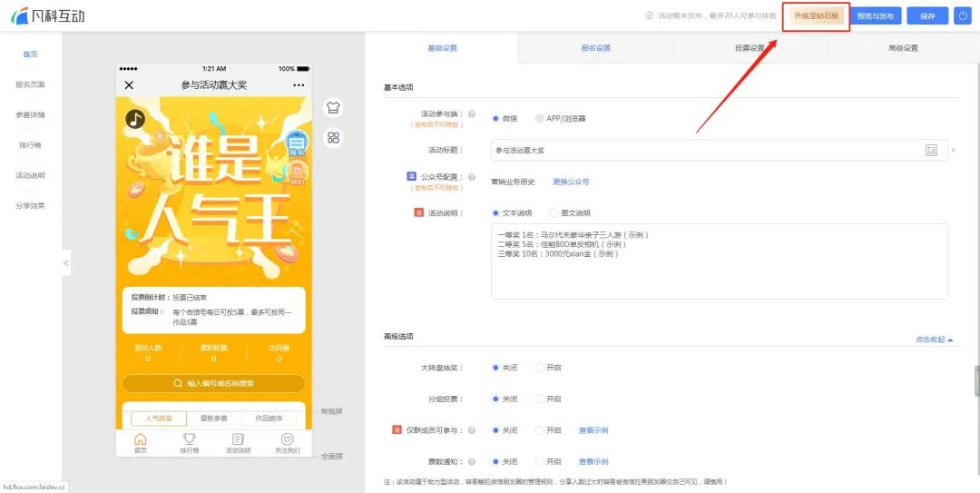The height and width of the screenshot is (493, 980).
Task: Go to 活动说明 in left sidebar
Action: click(x=30, y=175)
